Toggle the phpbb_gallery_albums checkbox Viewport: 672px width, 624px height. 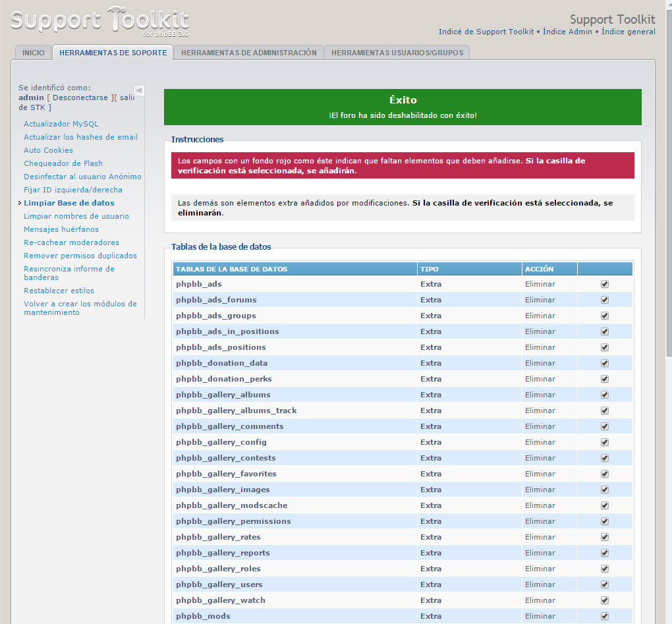(604, 395)
